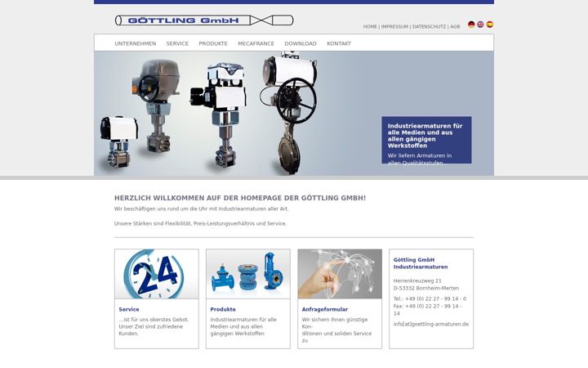The height and width of the screenshot is (368, 588).
Task: Open the DOWNLOAD menu item
Action: pos(301,43)
